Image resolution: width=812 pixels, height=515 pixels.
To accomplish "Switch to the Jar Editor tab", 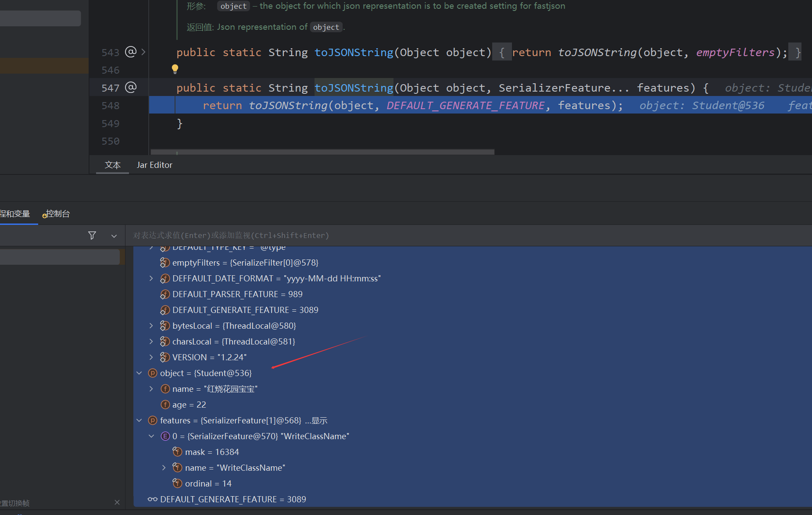I will (x=154, y=165).
